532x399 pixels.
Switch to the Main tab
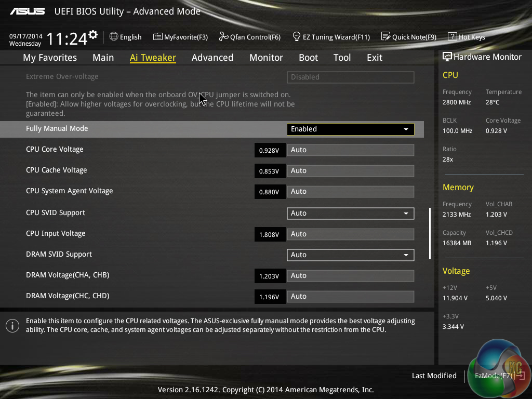(103, 58)
